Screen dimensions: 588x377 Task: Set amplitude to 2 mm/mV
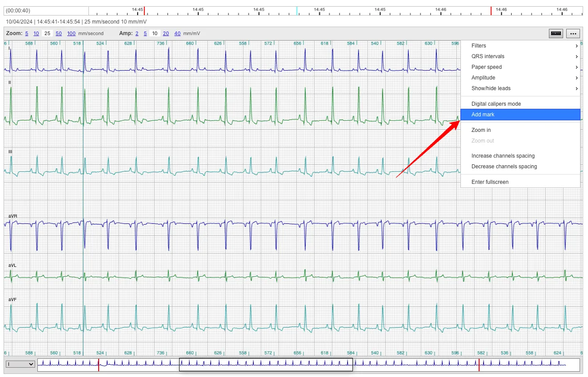(x=137, y=33)
